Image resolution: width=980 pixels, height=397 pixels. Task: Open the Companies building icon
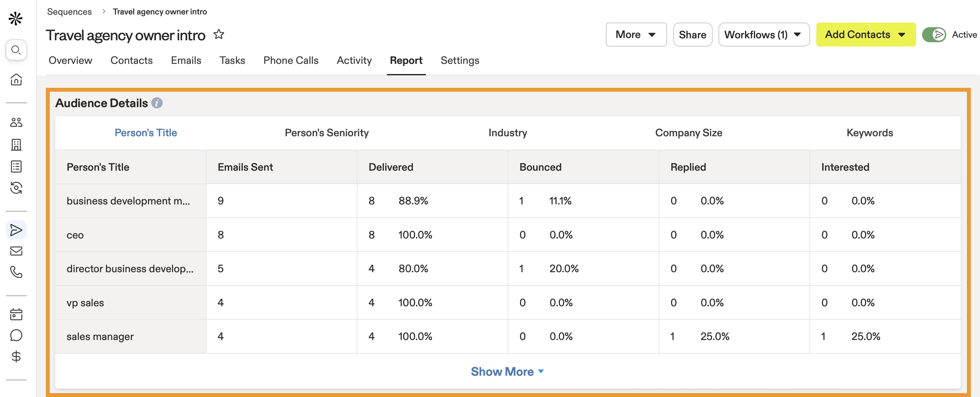click(16, 144)
